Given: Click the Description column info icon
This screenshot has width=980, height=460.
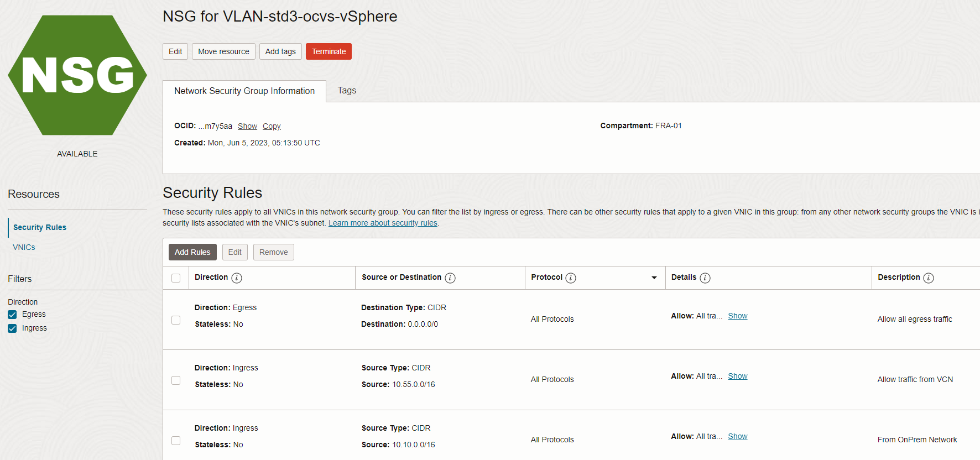Looking at the screenshot, I should coord(929,278).
